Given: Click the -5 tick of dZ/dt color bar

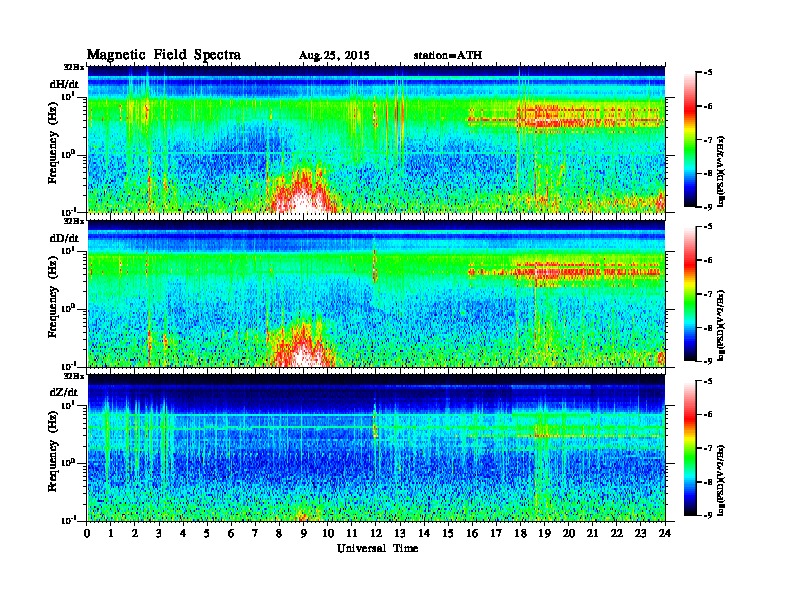Looking at the screenshot, I should point(708,381).
